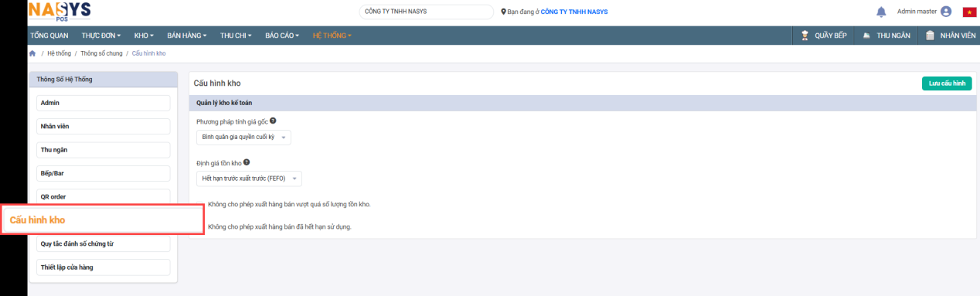Select Admin in system settings sidebar

[x=103, y=103]
